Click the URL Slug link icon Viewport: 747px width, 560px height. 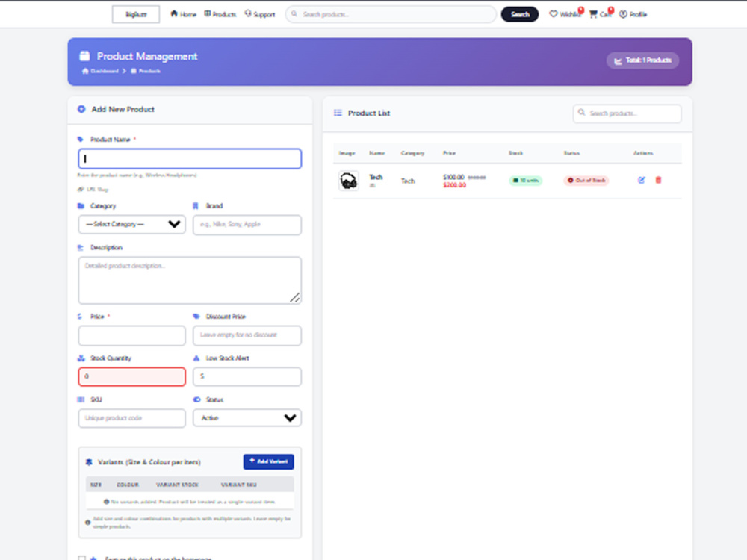(81, 189)
